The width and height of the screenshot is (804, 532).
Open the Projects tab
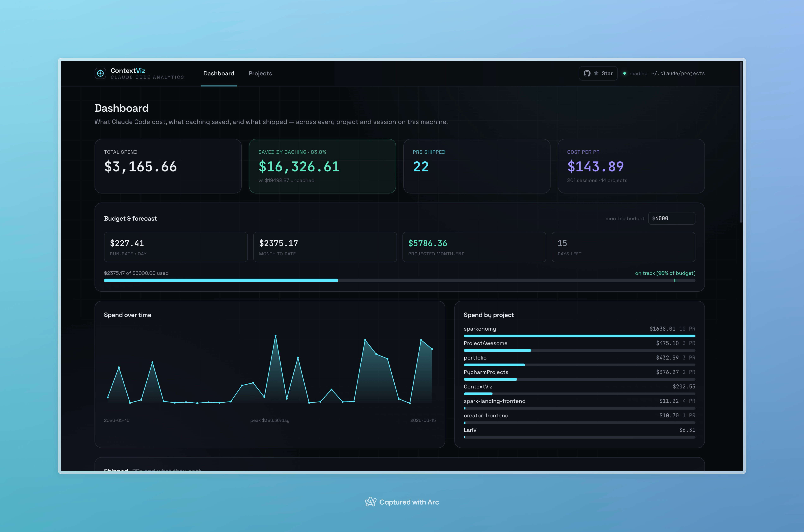point(260,73)
